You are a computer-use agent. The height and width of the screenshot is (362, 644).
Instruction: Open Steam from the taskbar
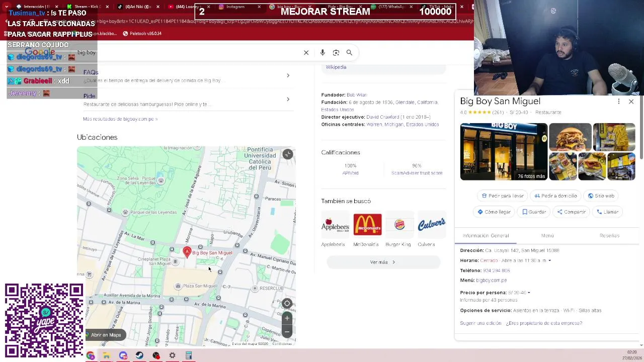click(x=139, y=355)
